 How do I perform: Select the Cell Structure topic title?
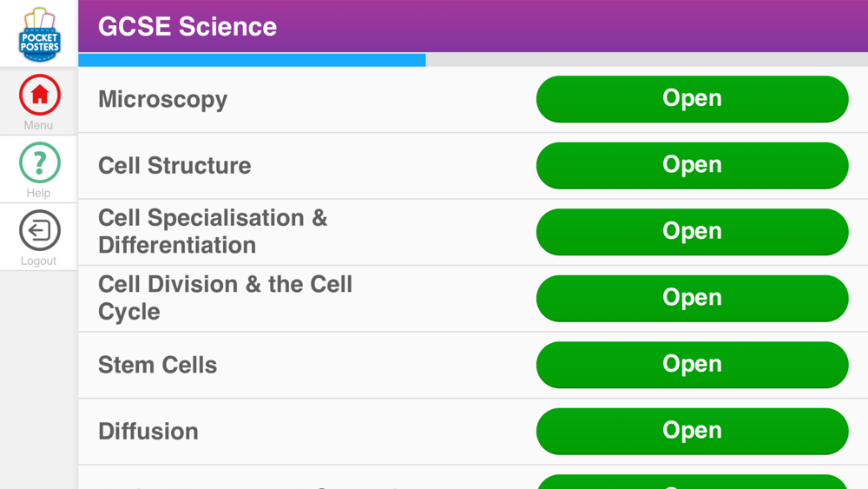pos(174,165)
